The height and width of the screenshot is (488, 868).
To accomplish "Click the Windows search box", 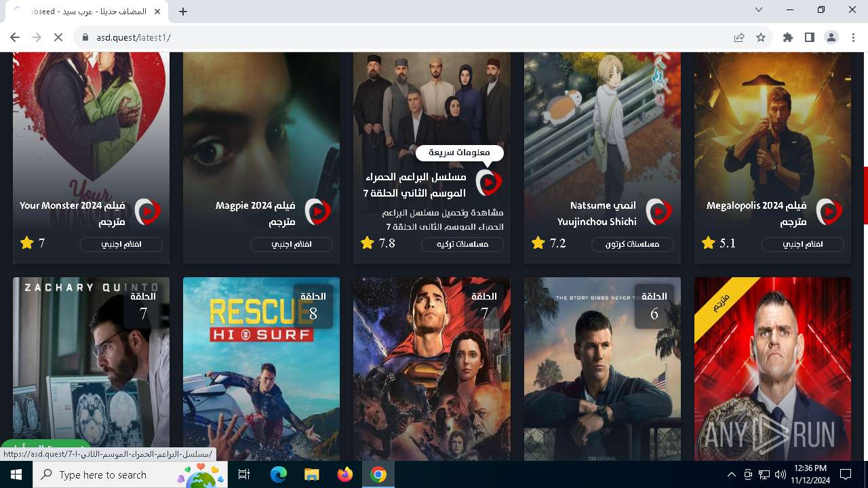I will 130,474.
